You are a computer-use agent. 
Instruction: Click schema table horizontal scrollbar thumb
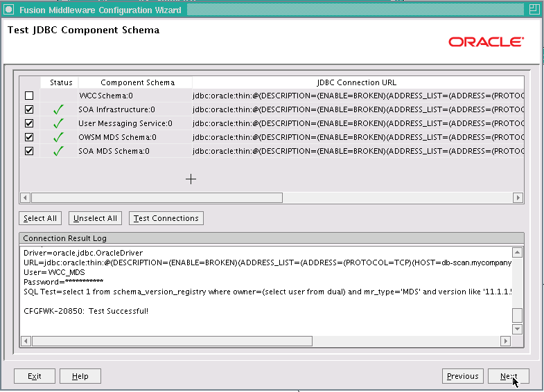pos(157,198)
